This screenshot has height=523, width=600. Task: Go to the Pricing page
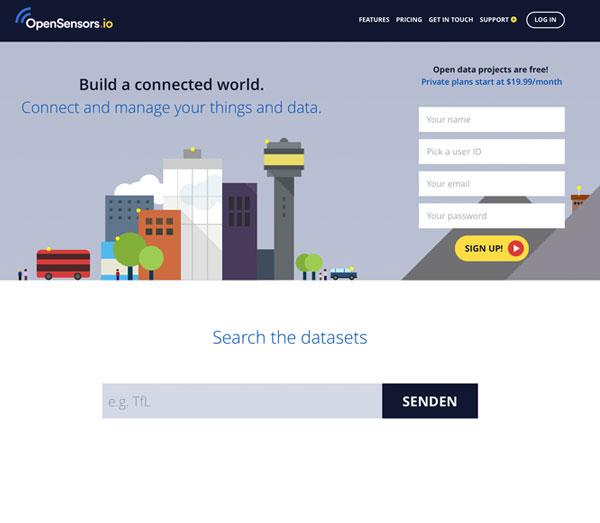409,20
